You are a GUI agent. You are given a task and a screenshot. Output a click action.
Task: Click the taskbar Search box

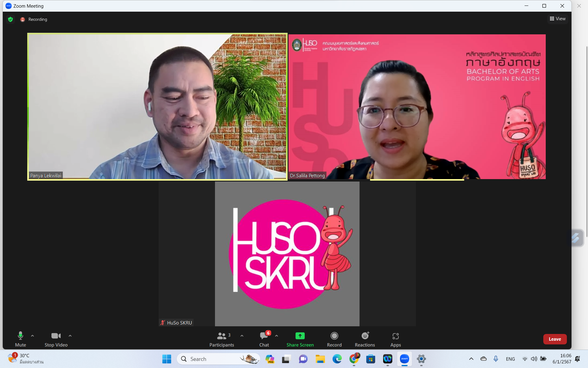click(x=218, y=359)
